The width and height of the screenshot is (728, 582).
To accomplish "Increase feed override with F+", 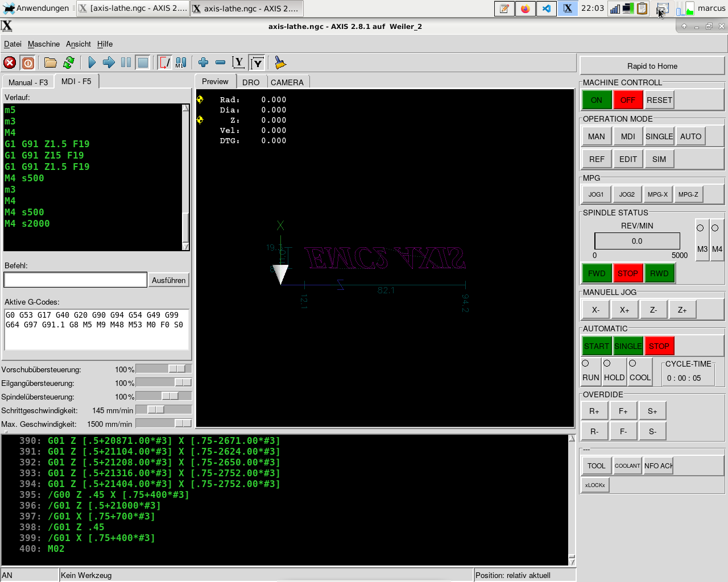I will [x=623, y=411].
